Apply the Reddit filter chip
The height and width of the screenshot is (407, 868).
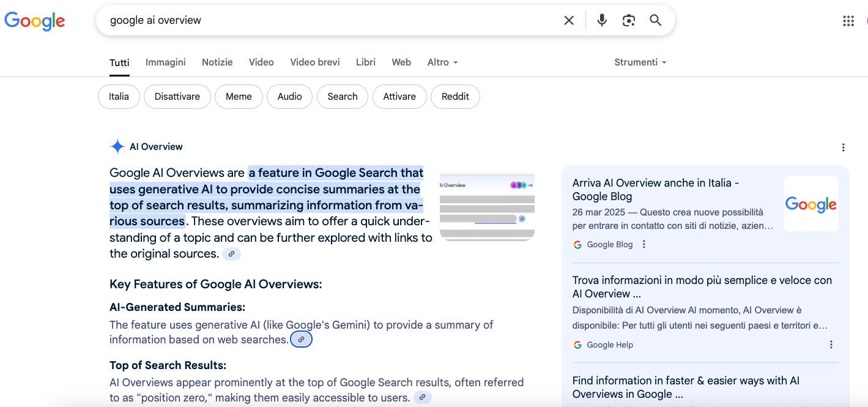click(x=455, y=97)
